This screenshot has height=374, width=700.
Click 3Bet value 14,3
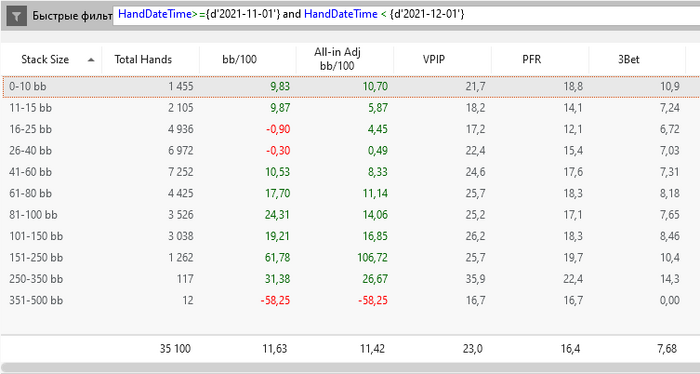(670, 279)
